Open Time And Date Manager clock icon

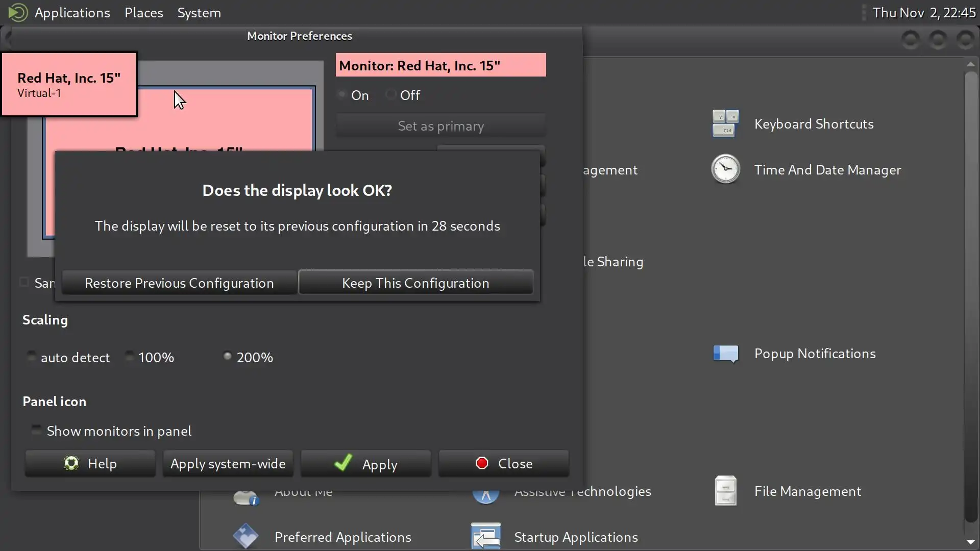tap(725, 169)
